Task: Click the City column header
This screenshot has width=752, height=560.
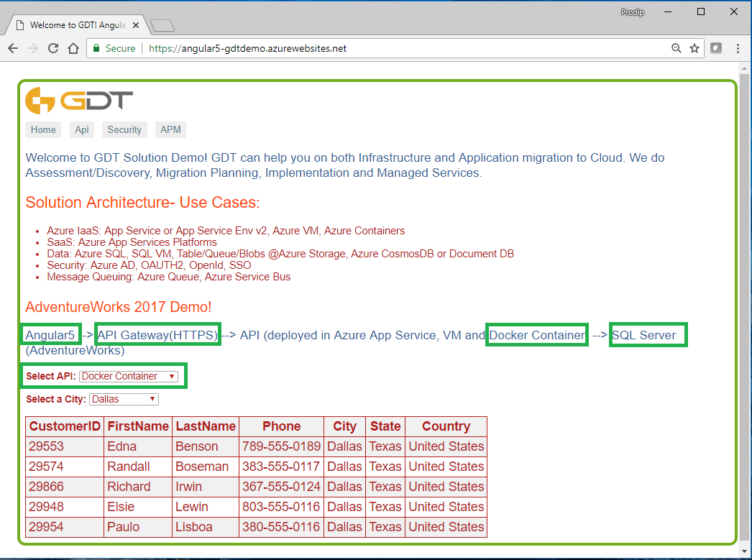Action: coord(345,427)
